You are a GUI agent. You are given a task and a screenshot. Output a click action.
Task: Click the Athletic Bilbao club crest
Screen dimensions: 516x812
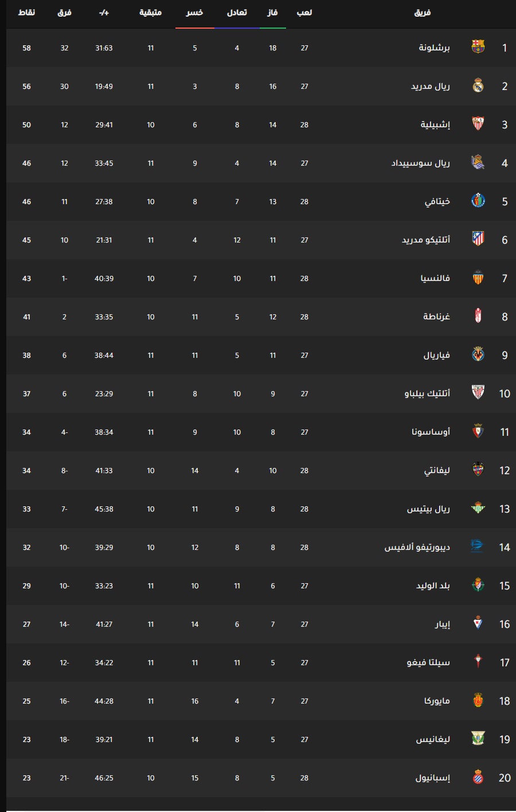coord(478,393)
